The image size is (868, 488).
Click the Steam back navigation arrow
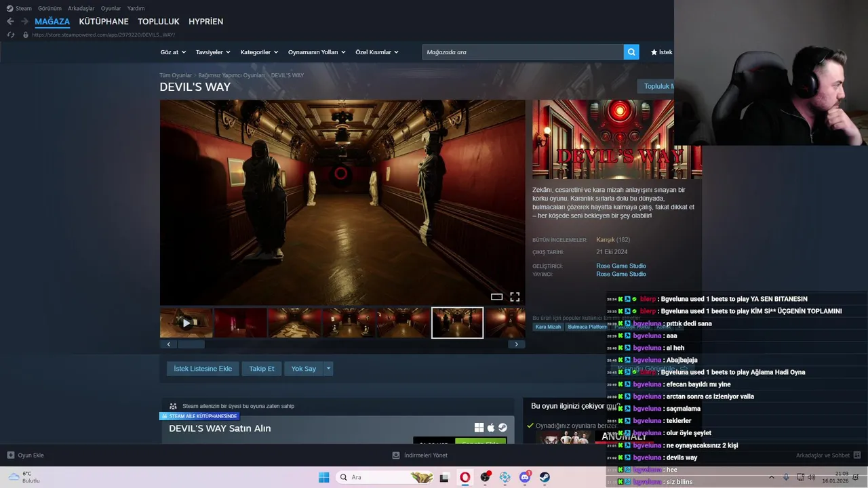10,22
